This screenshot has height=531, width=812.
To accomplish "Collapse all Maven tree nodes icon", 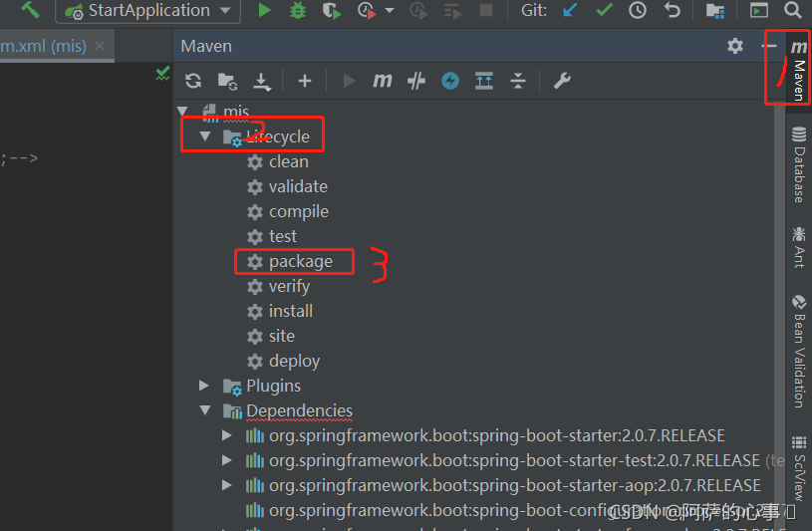I will tap(517, 81).
